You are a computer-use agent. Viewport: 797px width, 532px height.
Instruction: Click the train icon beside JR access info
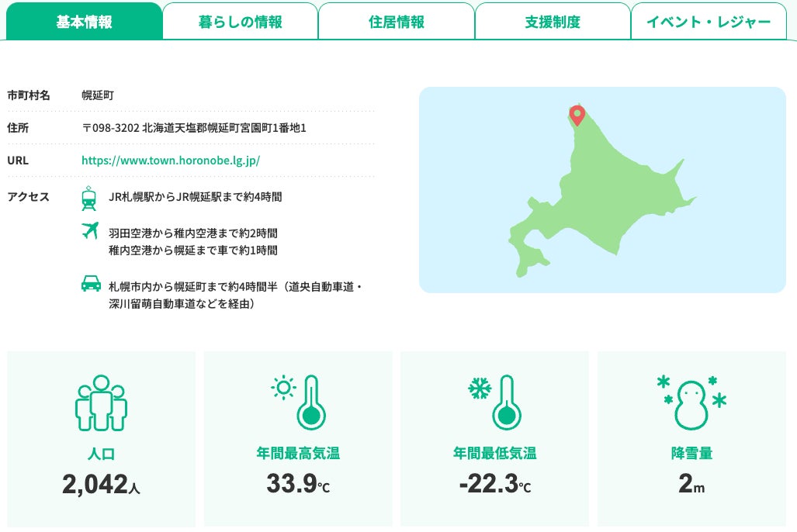coord(89,199)
